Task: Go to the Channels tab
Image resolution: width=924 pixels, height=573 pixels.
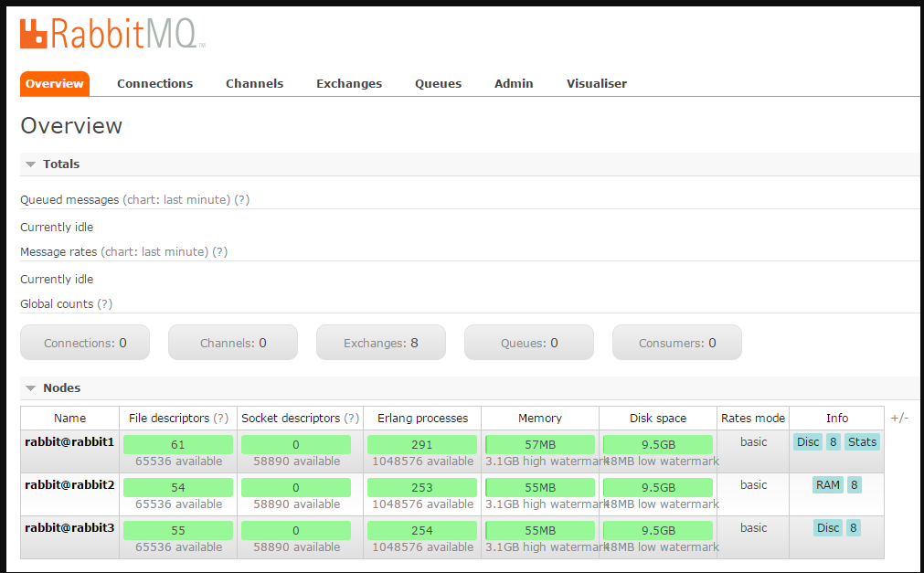Action: pos(255,84)
